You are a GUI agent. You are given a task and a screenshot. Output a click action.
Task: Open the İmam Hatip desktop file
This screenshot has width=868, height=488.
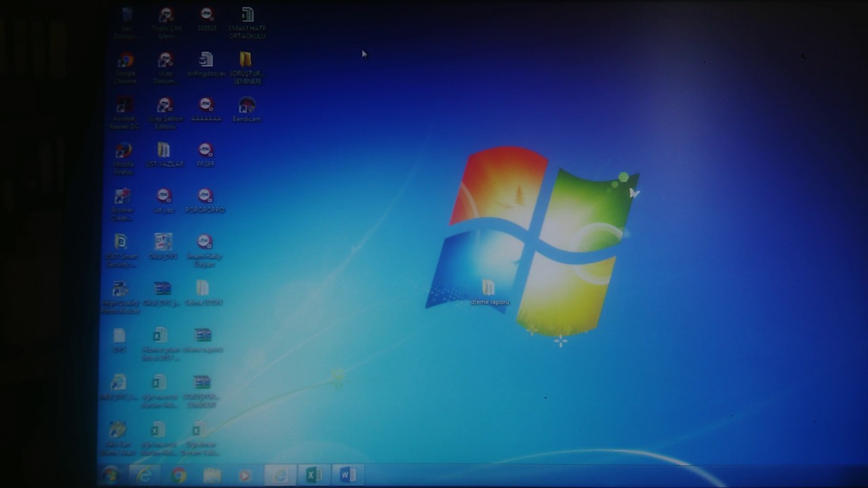pyautogui.click(x=204, y=249)
